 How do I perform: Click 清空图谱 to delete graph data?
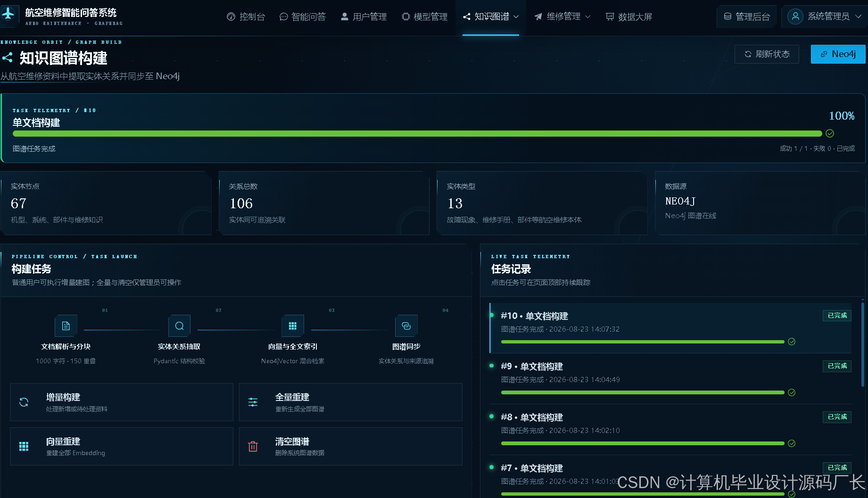point(351,446)
